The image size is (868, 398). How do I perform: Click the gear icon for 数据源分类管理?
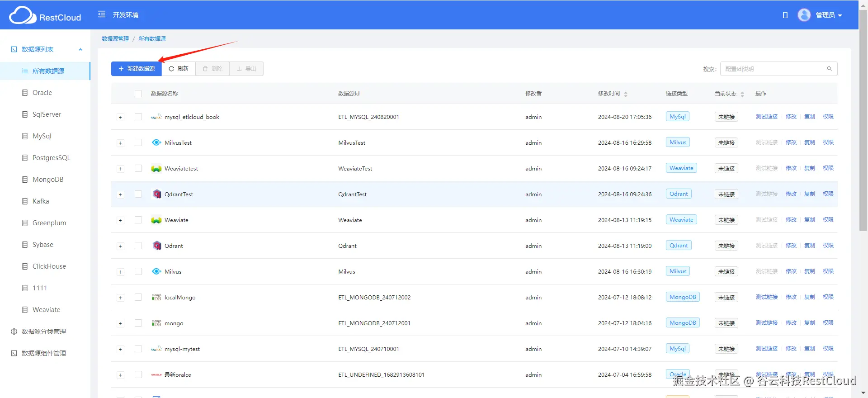14,332
